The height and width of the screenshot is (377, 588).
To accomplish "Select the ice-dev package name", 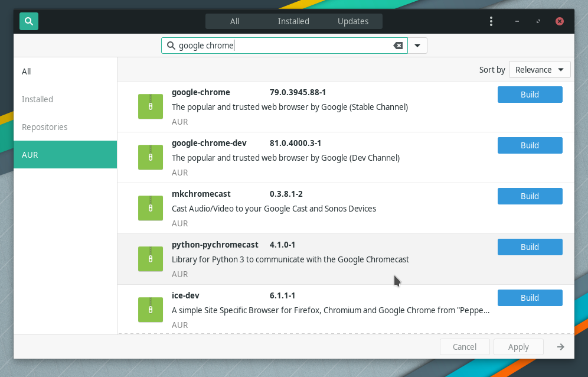I will (x=185, y=295).
